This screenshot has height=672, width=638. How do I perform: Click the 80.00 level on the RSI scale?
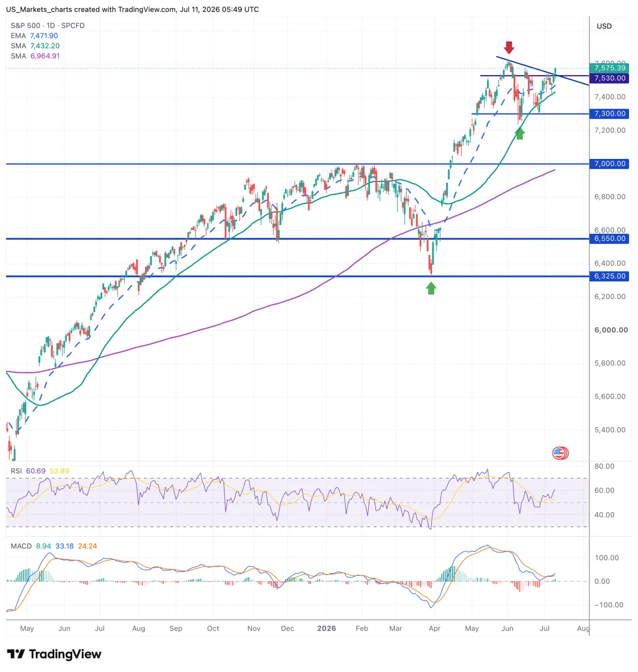click(x=604, y=466)
